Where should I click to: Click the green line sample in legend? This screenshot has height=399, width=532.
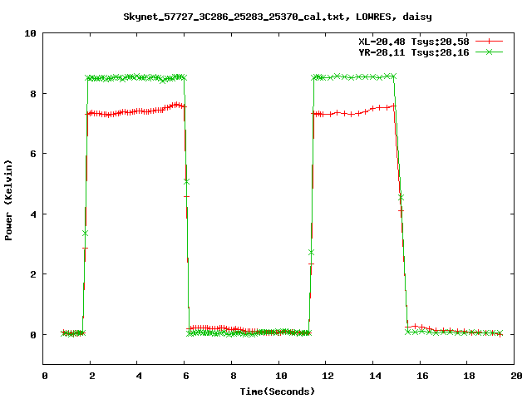tap(489, 52)
